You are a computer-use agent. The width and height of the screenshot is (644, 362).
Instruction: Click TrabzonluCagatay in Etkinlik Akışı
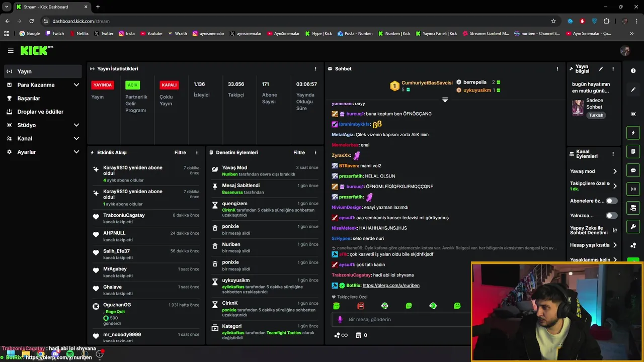tap(124, 215)
